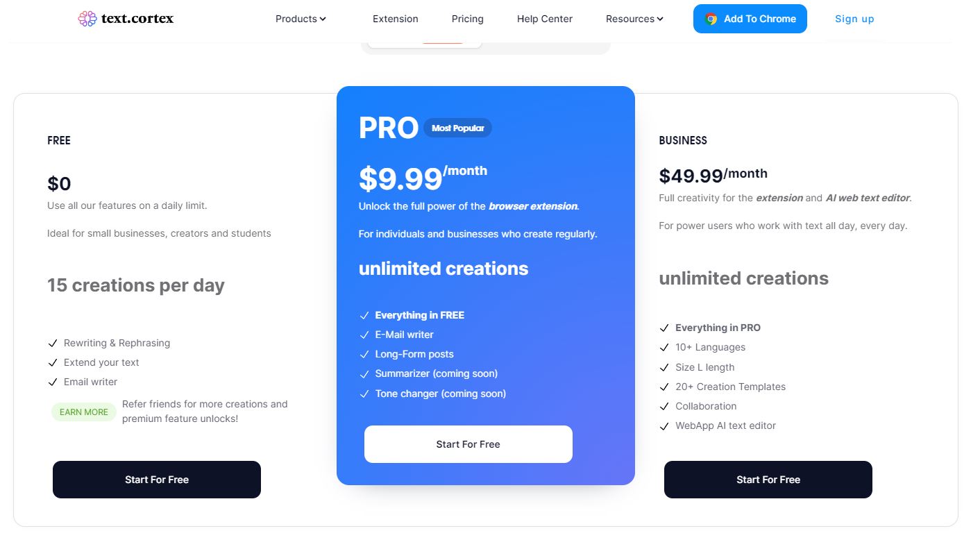Screen dimensions: 980x540
Task: Click the Sign up link
Action: [854, 19]
